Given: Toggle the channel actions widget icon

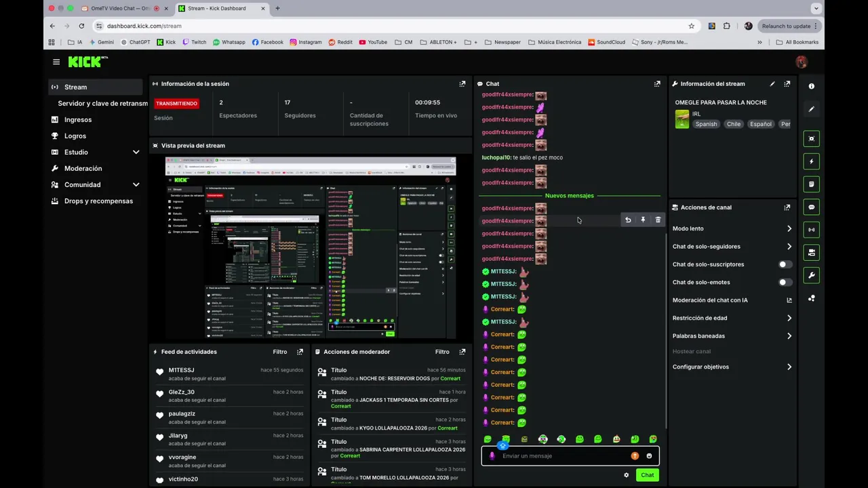Looking at the screenshot, I should pos(812,252).
